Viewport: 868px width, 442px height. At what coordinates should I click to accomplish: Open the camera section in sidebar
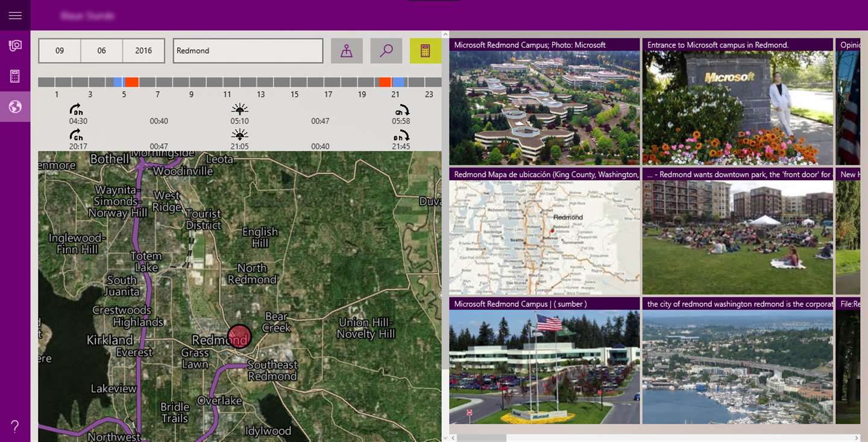tap(15, 46)
